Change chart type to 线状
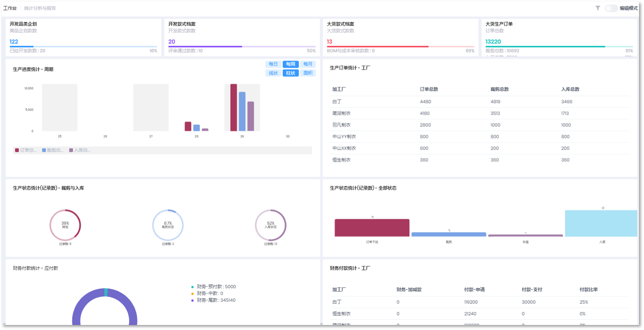 coord(273,73)
